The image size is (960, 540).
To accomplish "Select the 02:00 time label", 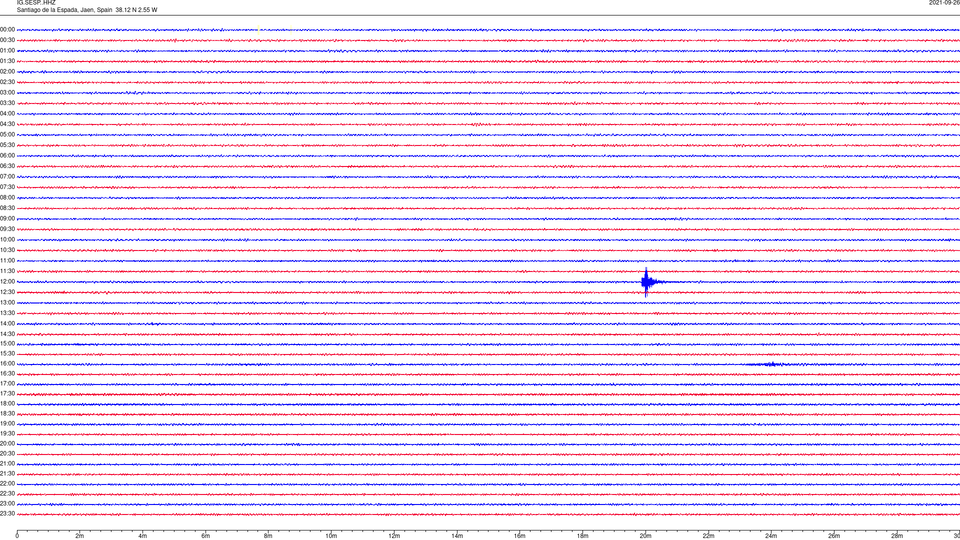I will tap(7, 72).
